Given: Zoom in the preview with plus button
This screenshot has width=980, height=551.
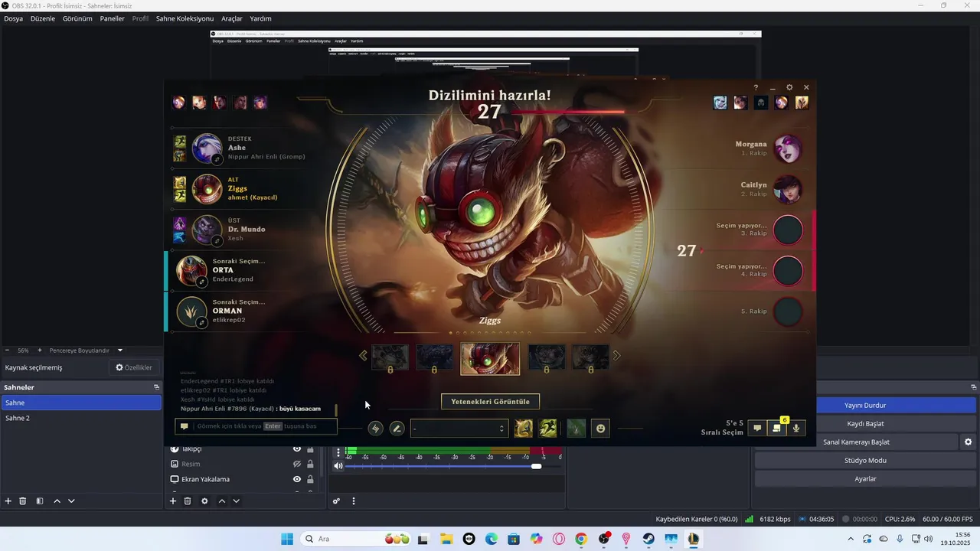Looking at the screenshot, I should tap(40, 350).
